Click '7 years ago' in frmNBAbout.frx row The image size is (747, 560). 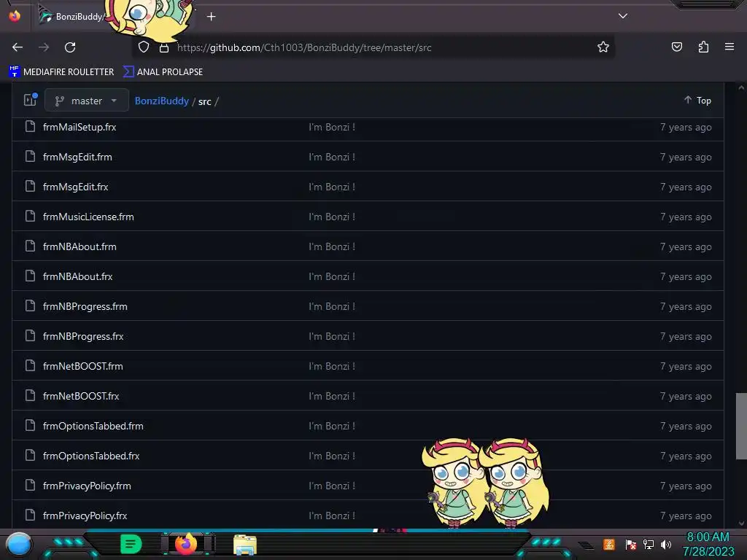coord(686,276)
